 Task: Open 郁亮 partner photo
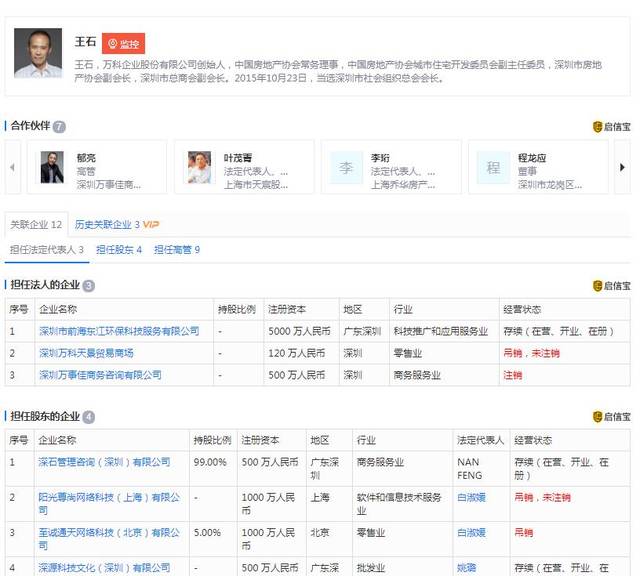point(52,167)
